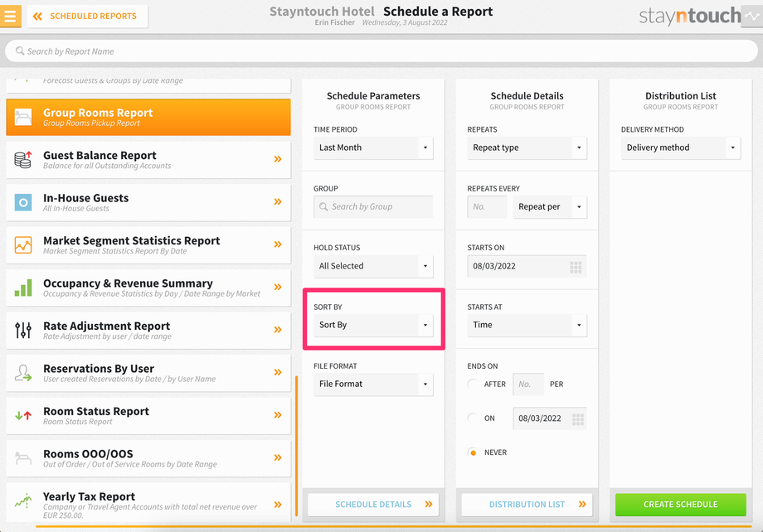Click the Market Segment Statistics chart icon
763x532 pixels.
pos(23,245)
